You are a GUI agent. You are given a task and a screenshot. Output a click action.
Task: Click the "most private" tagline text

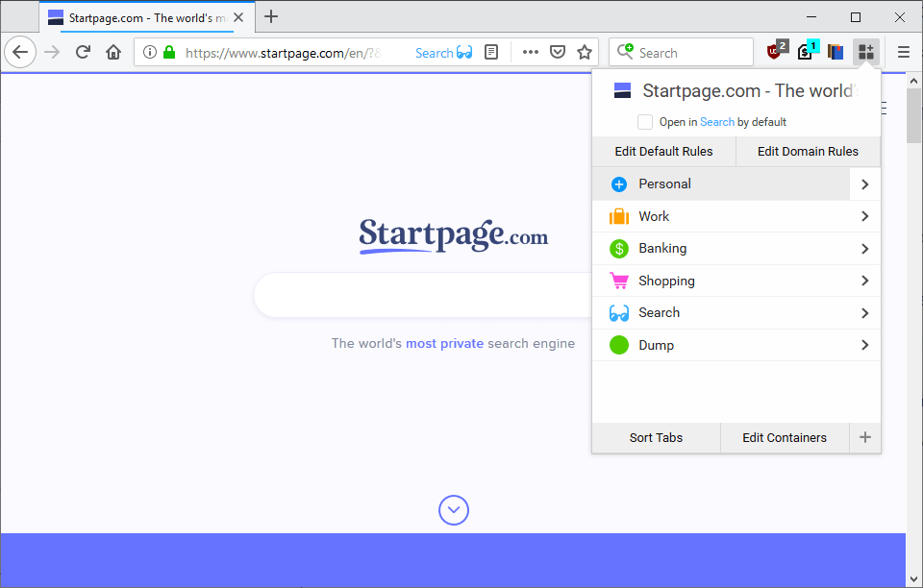pyautogui.click(x=444, y=343)
